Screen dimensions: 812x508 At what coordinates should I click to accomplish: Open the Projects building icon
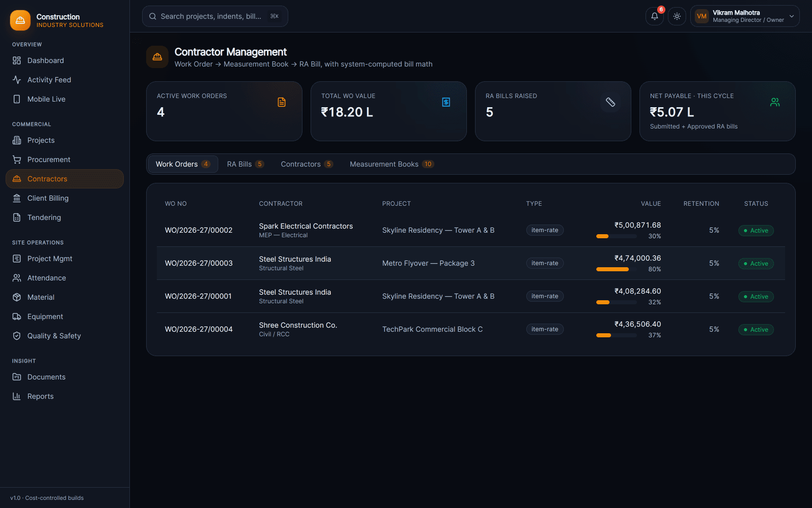click(17, 140)
